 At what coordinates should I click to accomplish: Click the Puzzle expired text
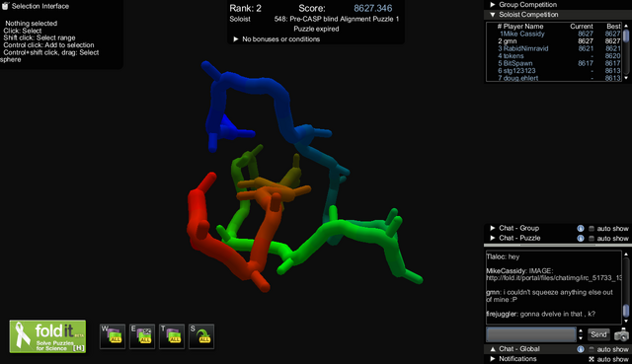click(316, 29)
